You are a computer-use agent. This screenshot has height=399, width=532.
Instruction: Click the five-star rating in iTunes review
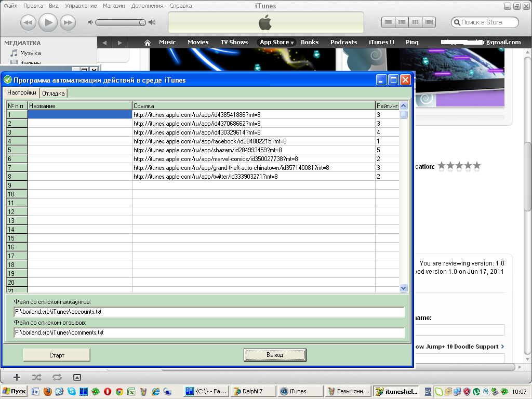point(459,166)
